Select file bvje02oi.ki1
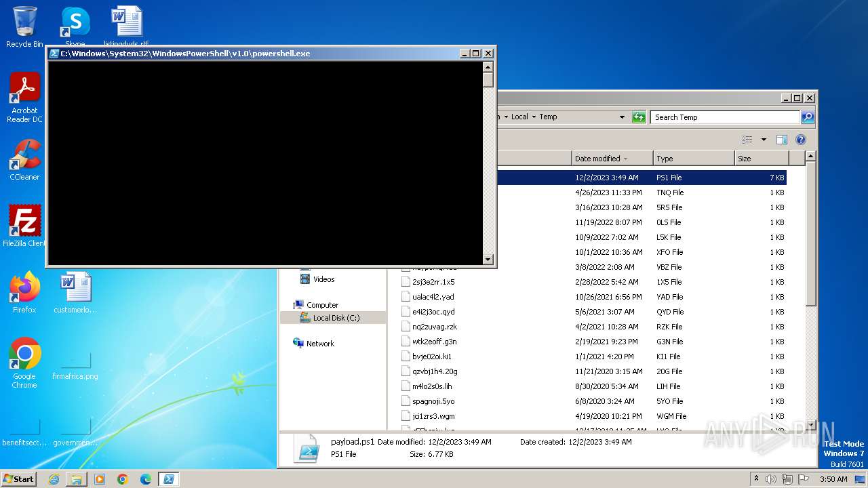Screen dimensions: 868x488 pyautogui.click(x=432, y=357)
